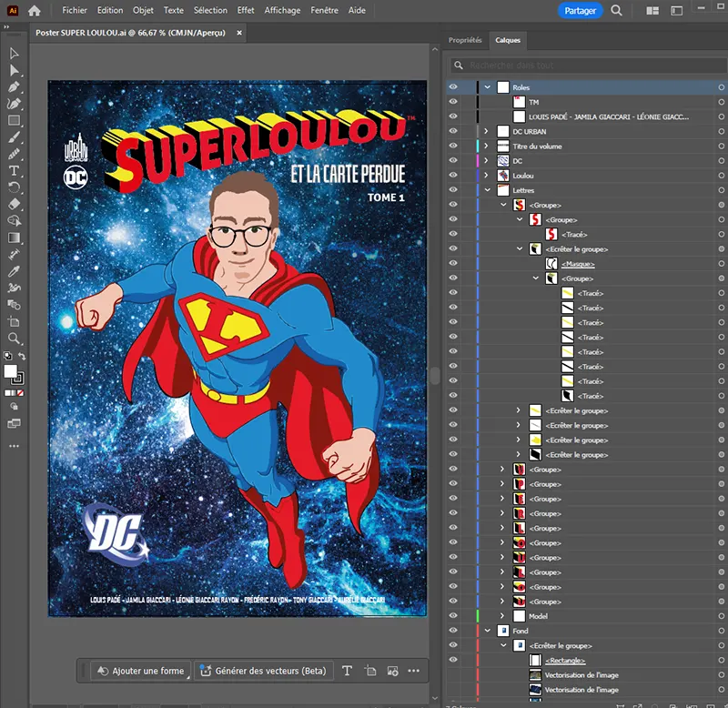Click the Type icon in contextual bar
The image size is (728, 708).
(x=347, y=671)
